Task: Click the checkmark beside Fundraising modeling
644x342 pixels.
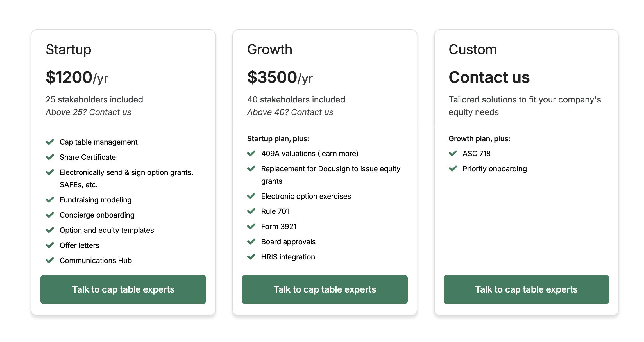Action: (50, 200)
